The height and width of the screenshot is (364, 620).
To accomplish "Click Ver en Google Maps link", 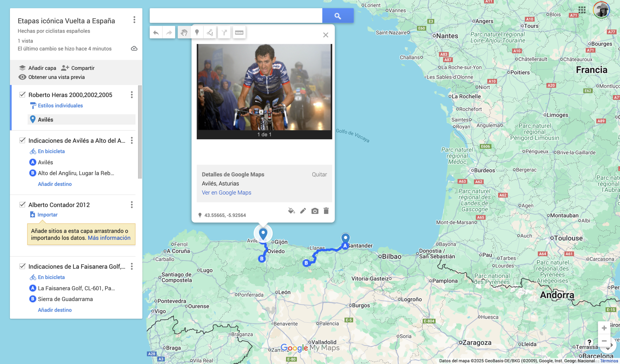I will point(226,193).
